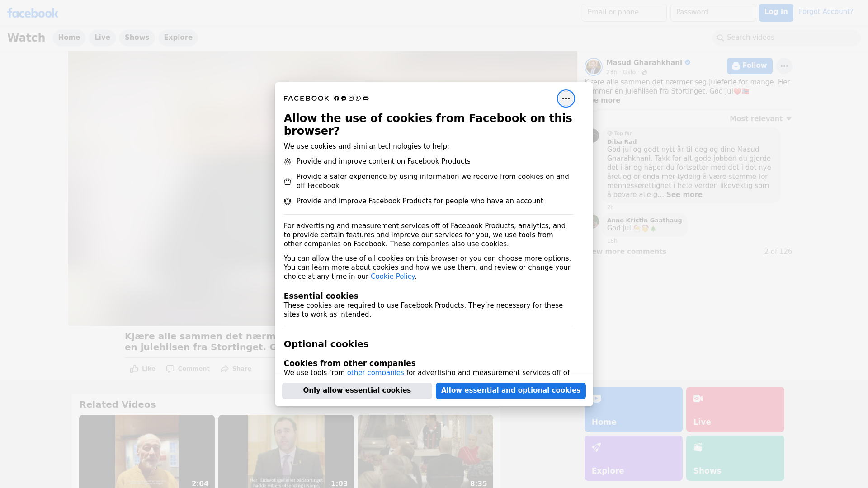868x488 pixels.
Task: Click the Share arrow icon
Action: tap(225, 369)
